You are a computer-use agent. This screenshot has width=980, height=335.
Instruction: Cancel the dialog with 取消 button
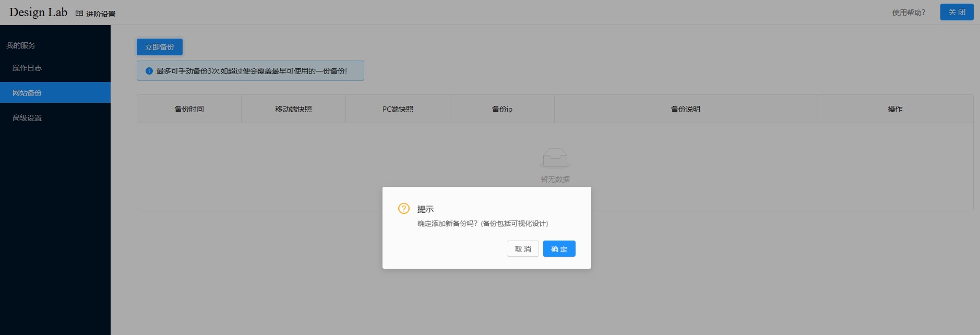click(x=523, y=249)
